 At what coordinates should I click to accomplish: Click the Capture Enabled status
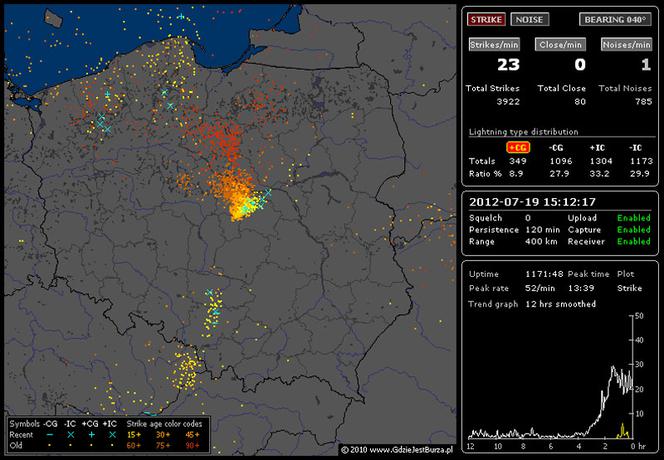(x=634, y=230)
